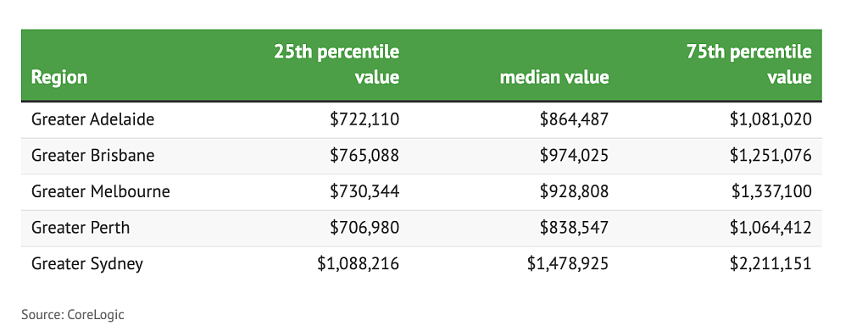The image size is (868, 331).
Task: Sort by 25th percentile value header
Action: click(337, 64)
